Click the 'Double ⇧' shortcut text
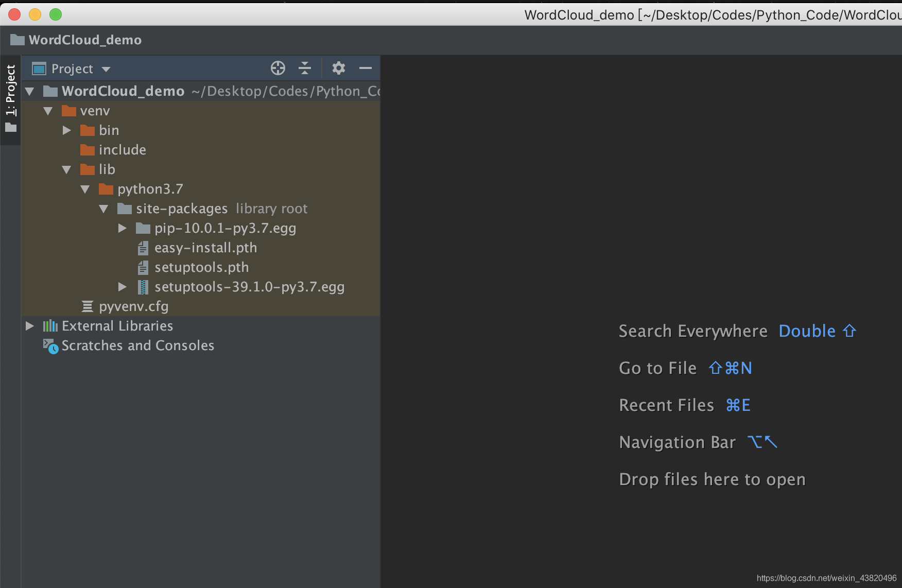 tap(818, 331)
